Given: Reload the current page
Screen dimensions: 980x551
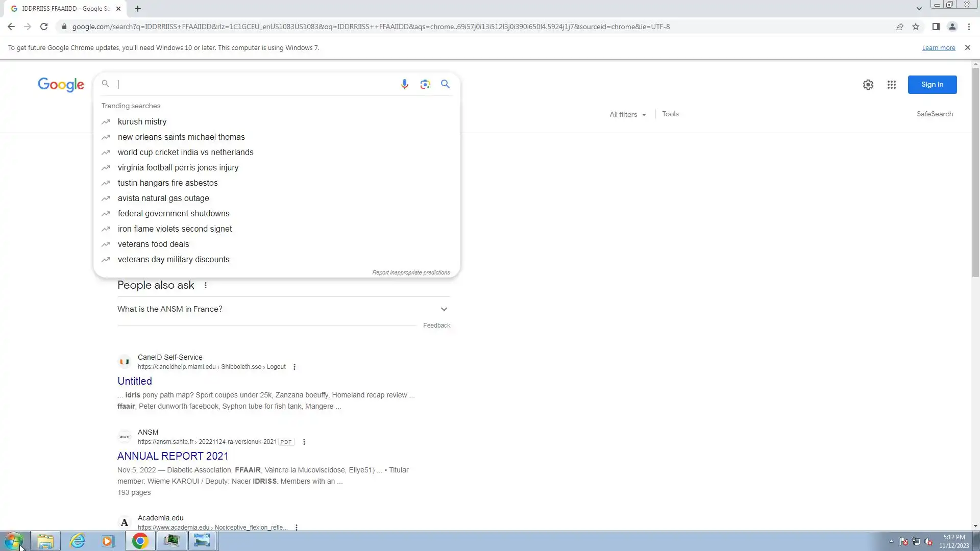Looking at the screenshot, I should click(44, 27).
